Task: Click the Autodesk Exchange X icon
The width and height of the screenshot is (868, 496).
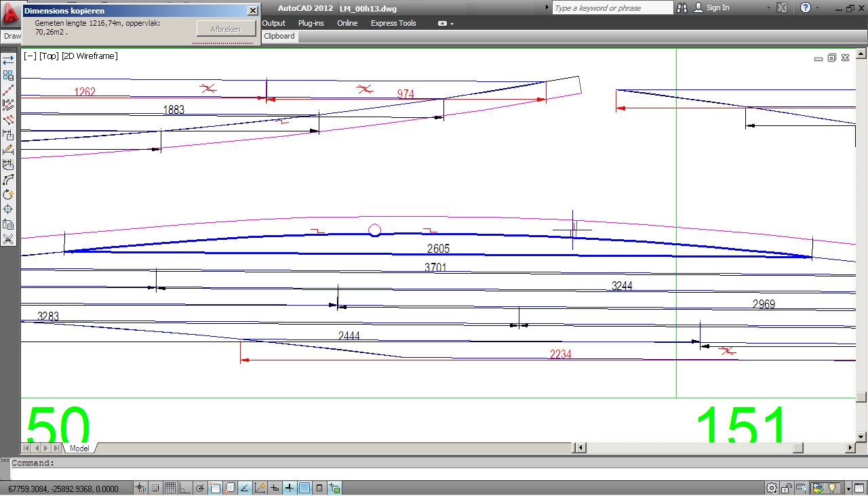Action: [x=781, y=7]
